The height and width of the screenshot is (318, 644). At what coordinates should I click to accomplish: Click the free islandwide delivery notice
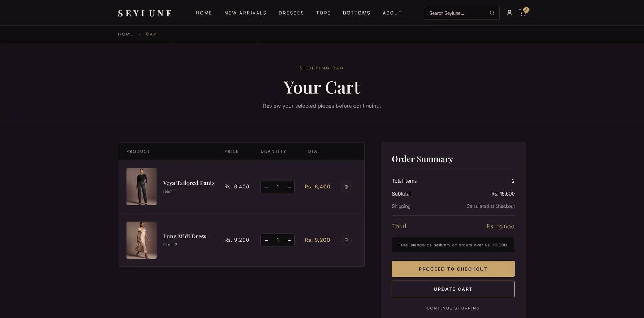453,245
